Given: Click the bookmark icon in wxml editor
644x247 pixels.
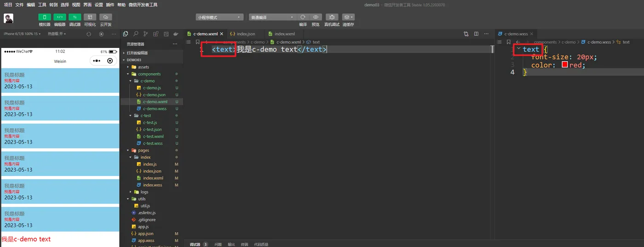Looking at the screenshot, I should coord(198,42).
